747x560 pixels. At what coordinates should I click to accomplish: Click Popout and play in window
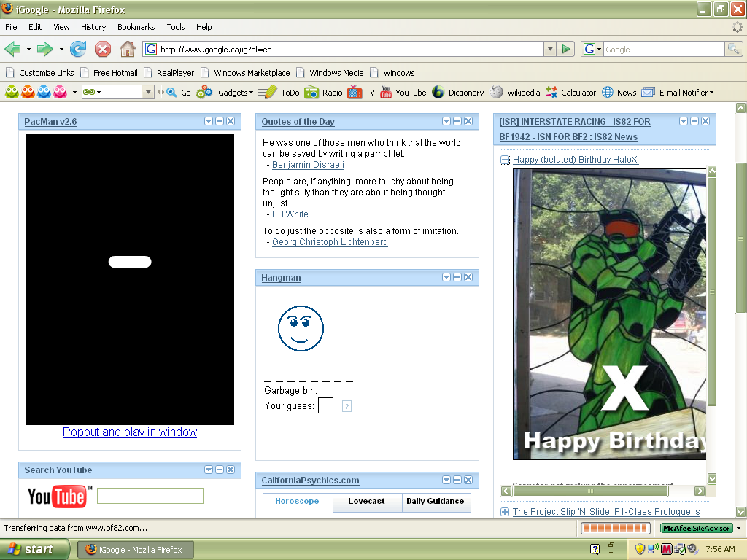(x=130, y=432)
